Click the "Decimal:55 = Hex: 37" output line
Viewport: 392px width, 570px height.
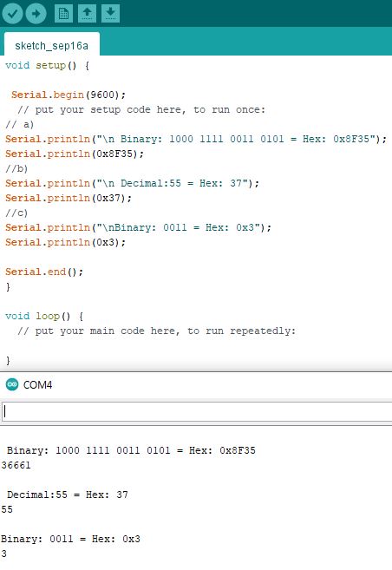(x=68, y=495)
